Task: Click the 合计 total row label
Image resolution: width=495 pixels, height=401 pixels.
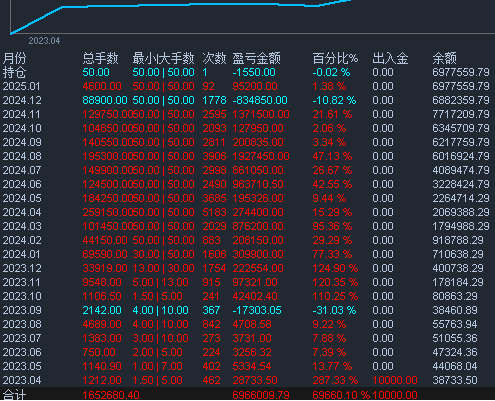Action: (x=14, y=395)
